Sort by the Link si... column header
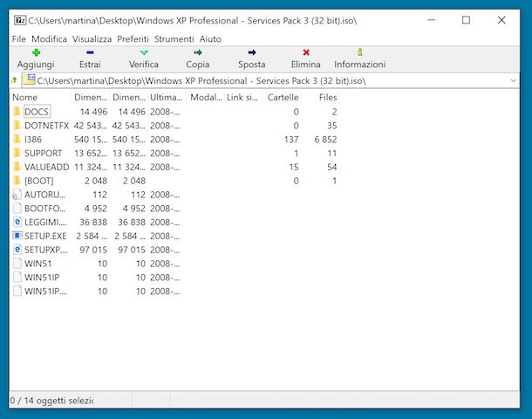This screenshot has width=532, height=419. pyautogui.click(x=243, y=98)
